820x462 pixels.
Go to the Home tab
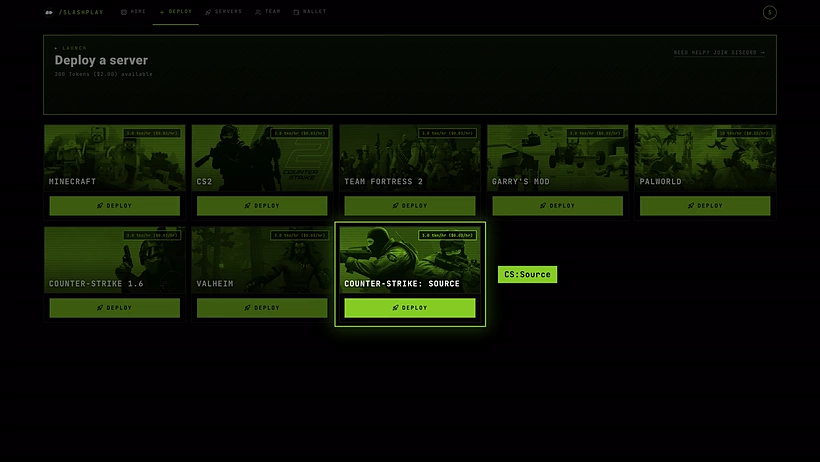133,12
